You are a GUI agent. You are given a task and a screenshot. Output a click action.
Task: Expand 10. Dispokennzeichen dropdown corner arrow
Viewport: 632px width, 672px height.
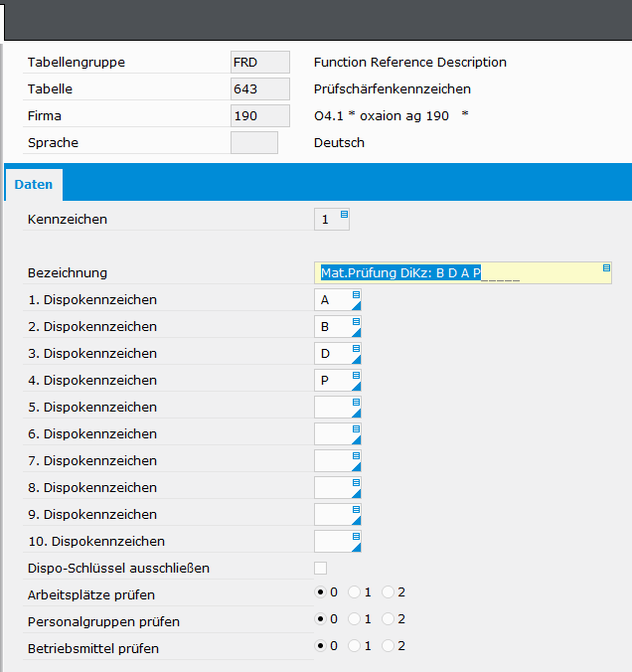pyautogui.click(x=357, y=548)
